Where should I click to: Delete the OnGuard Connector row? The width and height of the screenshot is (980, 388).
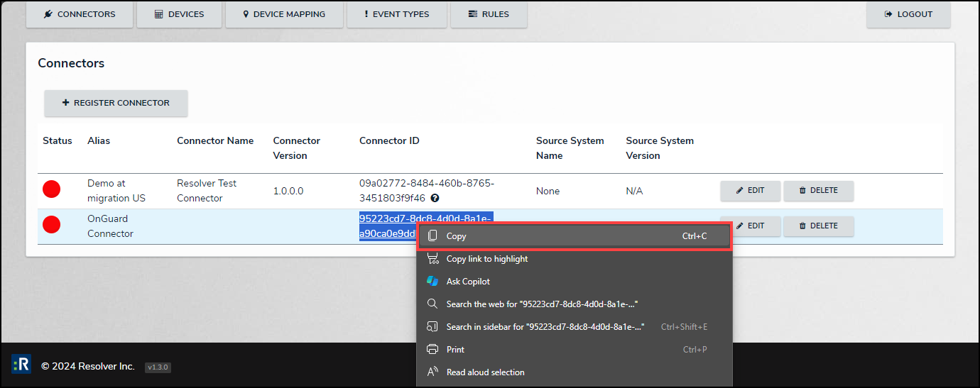click(x=818, y=226)
